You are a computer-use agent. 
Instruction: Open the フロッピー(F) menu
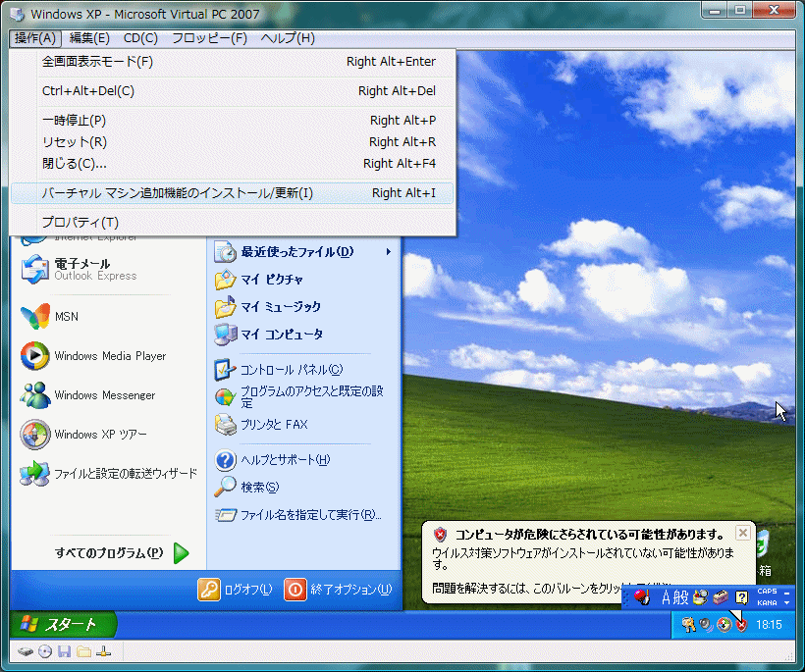[209, 38]
